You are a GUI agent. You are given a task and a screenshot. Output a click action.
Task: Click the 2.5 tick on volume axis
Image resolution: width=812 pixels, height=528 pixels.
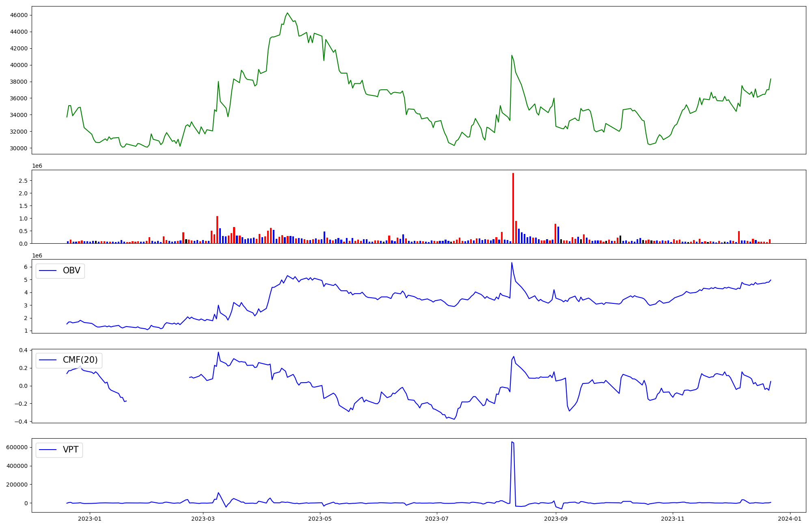point(24,181)
